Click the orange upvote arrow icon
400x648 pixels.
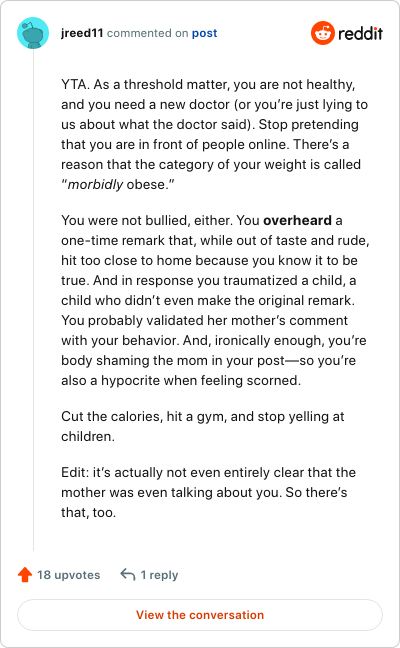click(25, 574)
